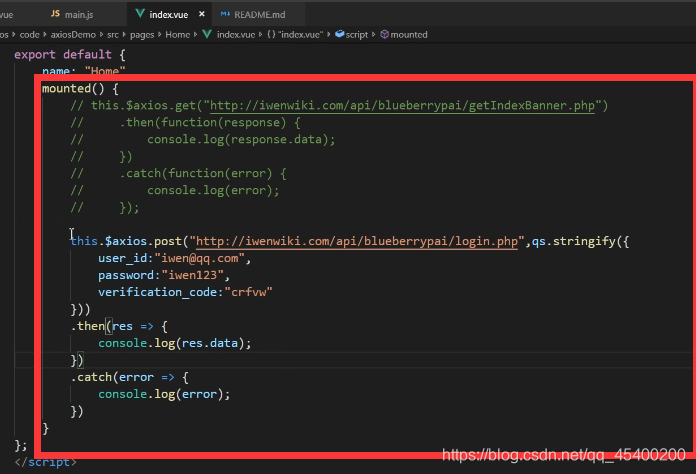Follow the login.php URL link
696x474 pixels.
357,241
